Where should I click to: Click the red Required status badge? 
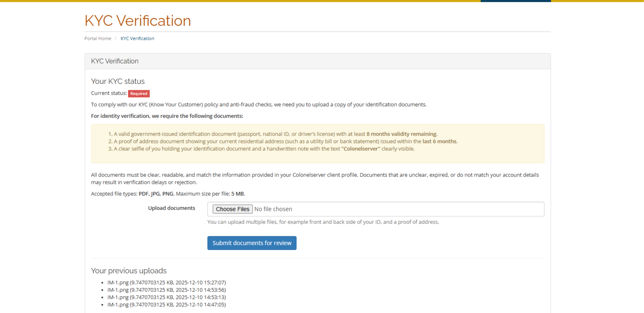(x=139, y=93)
